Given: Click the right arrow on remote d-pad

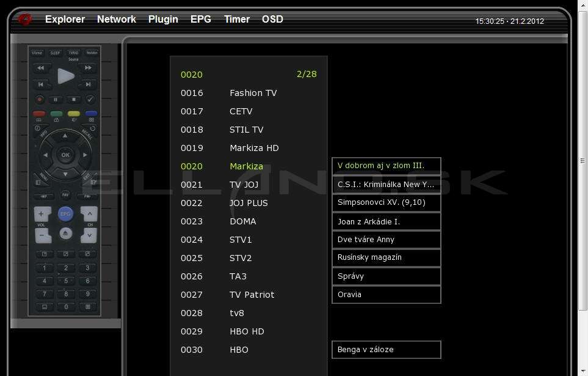Looking at the screenshot, I should coord(85,155).
